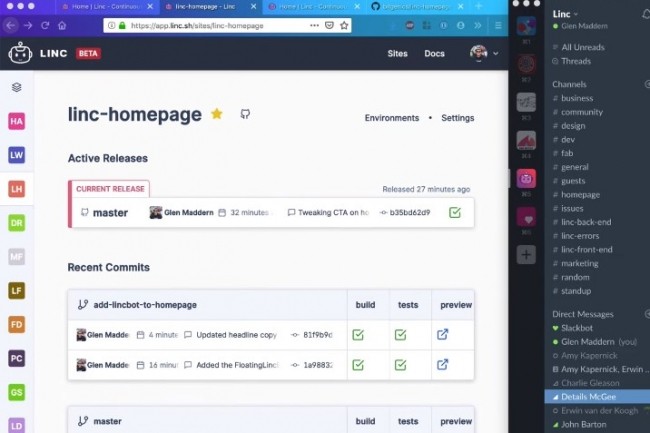This screenshot has width=650, height=433.
Task: Select the HA site badge
Action: tap(17, 121)
